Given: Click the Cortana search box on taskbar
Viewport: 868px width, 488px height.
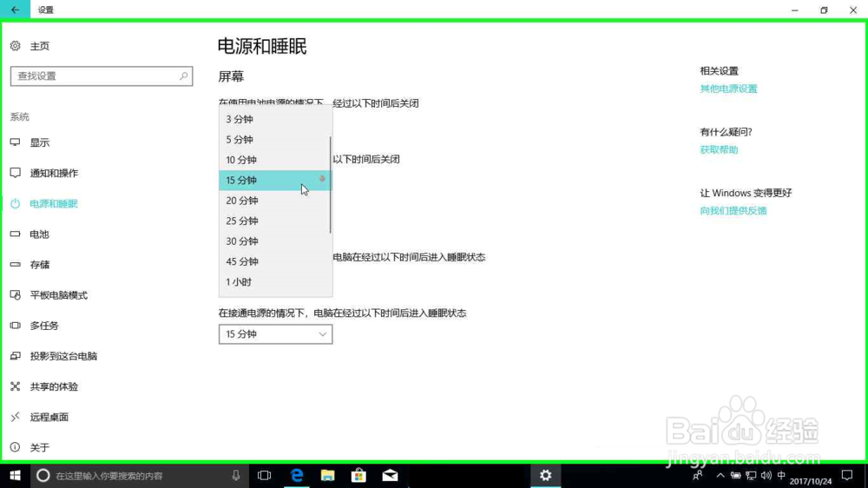Looking at the screenshot, I should pos(138,475).
